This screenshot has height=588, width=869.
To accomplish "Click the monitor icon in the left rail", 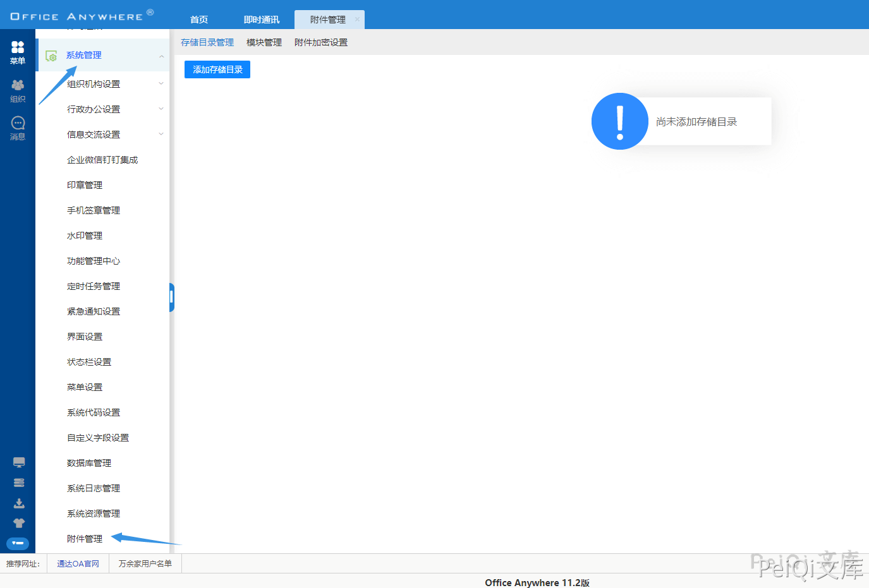I will point(19,462).
